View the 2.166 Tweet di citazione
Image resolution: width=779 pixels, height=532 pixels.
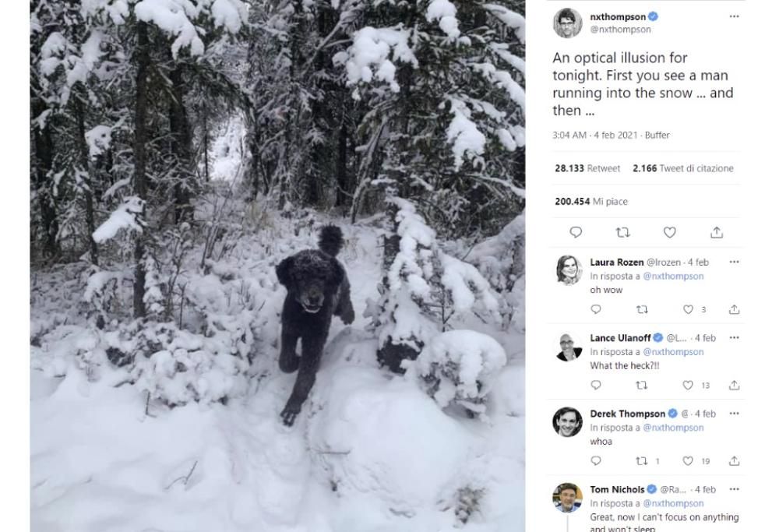(682, 168)
